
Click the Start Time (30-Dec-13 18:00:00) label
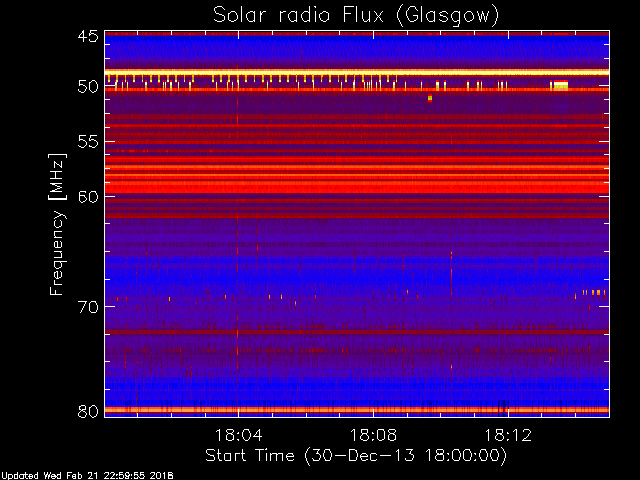click(355, 455)
